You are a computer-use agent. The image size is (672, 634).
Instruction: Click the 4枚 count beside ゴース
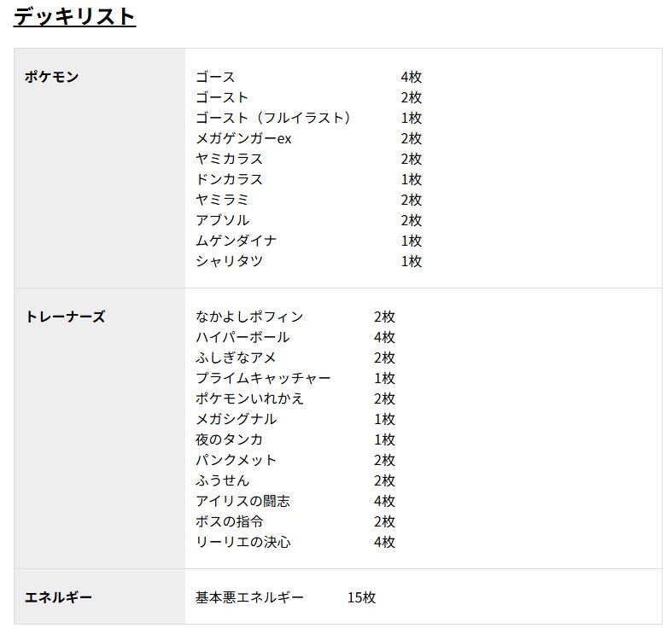coord(412,77)
